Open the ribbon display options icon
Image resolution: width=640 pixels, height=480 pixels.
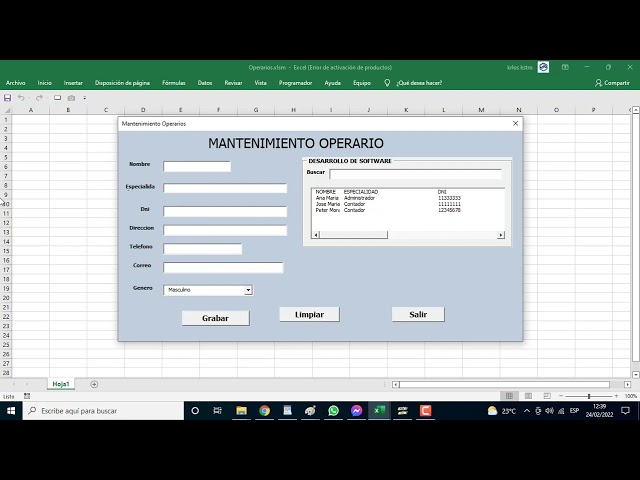point(565,67)
